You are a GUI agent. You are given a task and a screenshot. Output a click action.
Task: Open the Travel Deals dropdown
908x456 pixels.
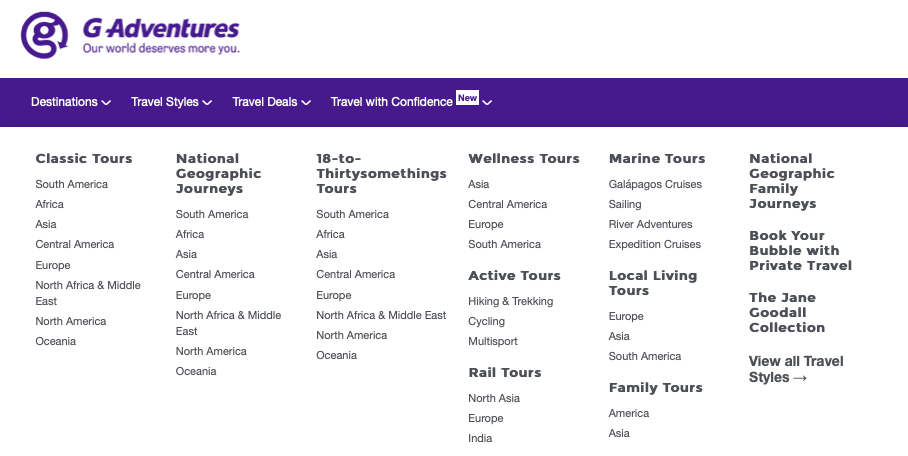tap(271, 102)
